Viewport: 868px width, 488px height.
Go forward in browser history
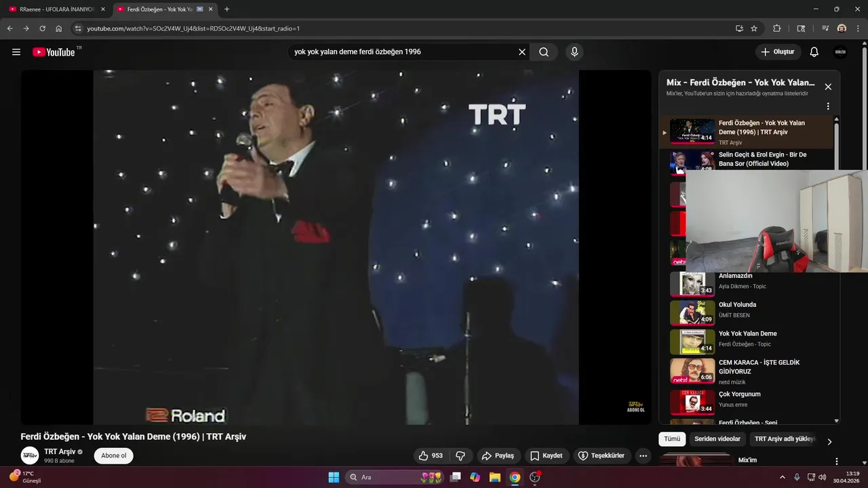pos(26,28)
